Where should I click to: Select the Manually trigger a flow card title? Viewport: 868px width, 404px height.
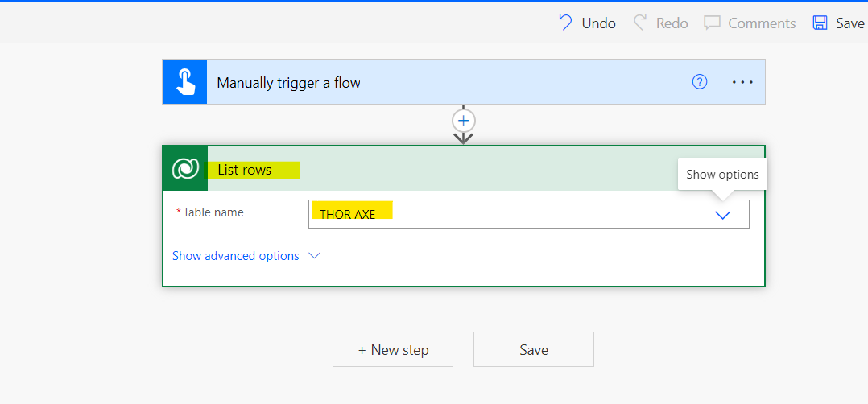[x=288, y=83]
